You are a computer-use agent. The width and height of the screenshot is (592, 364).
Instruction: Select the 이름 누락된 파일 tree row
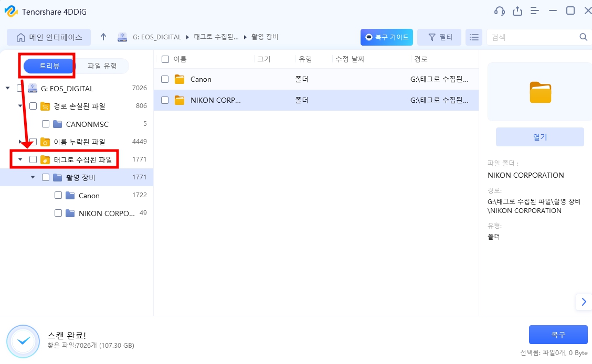[x=77, y=142]
